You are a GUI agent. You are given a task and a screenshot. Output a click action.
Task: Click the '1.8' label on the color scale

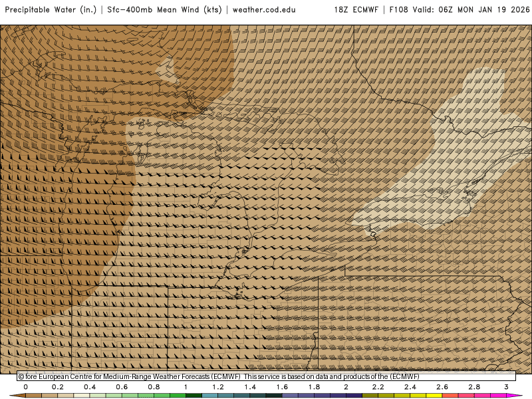click(x=314, y=387)
